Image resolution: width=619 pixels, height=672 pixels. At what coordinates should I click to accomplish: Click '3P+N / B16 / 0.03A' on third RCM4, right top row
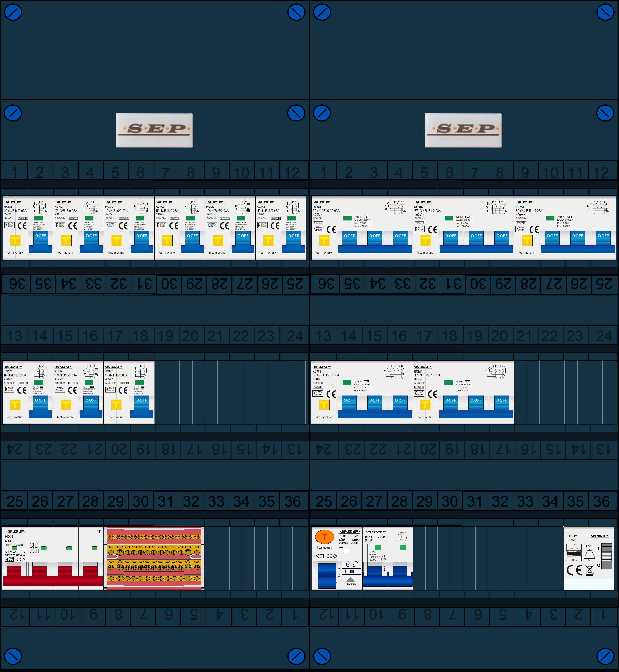tap(529, 211)
